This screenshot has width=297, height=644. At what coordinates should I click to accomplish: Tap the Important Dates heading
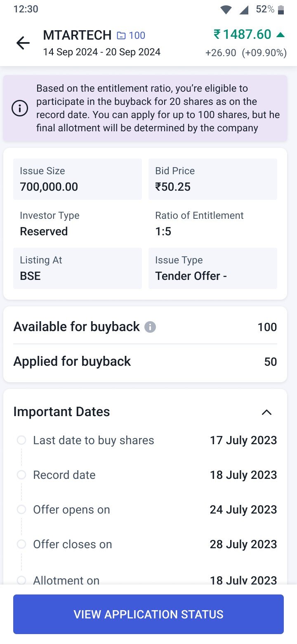62,412
